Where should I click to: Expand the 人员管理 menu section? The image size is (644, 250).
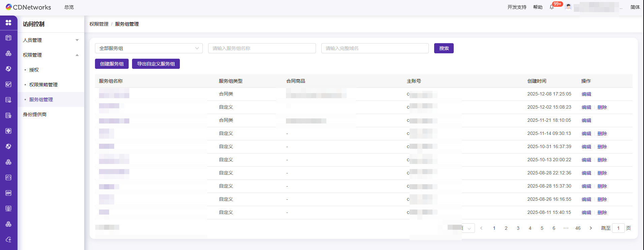coord(51,40)
